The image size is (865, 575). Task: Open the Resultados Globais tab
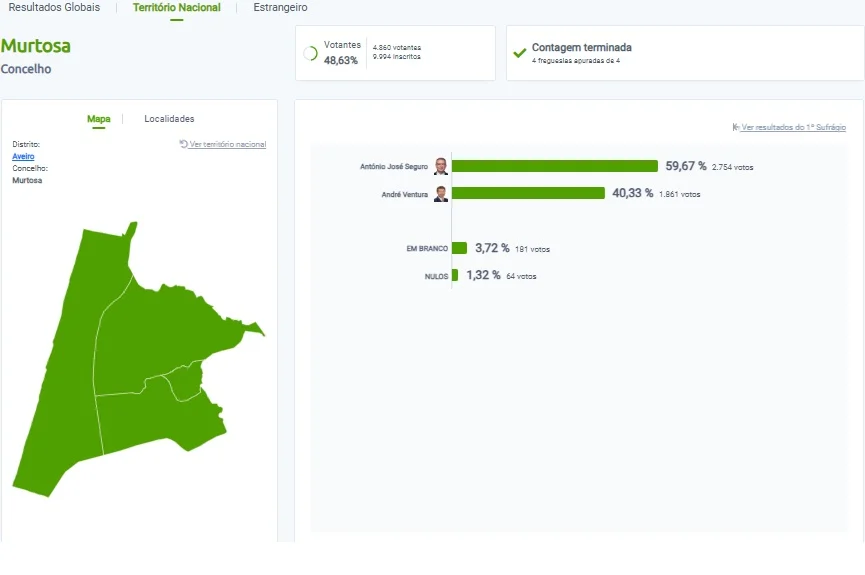pyautogui.click(x=54, y=7)
